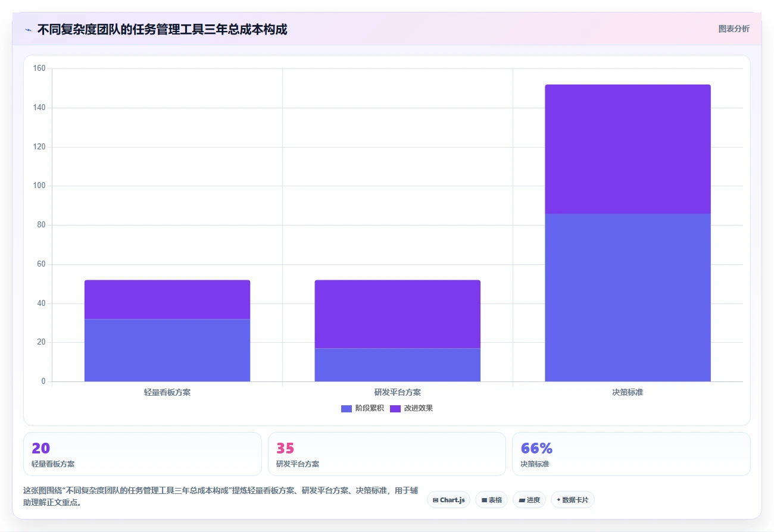Click the blue 阶段累积 legend color box
Screen dimensions: 774x532
tap(347, 409)
